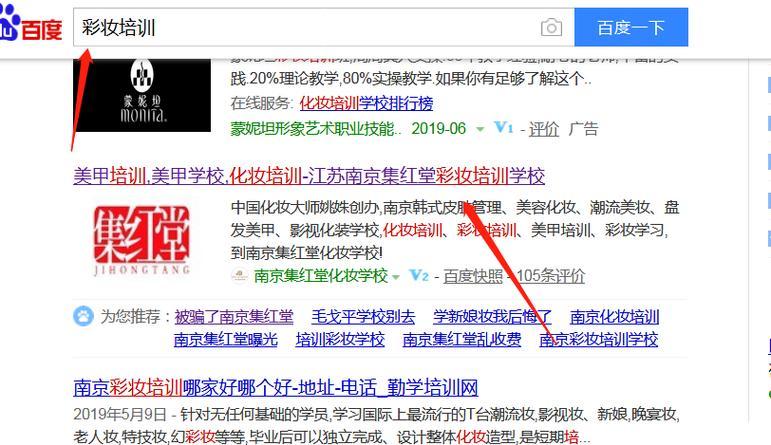Open recommendation 被骗了南京集红堂
The image size is (771, 445).
click(234, 317)
